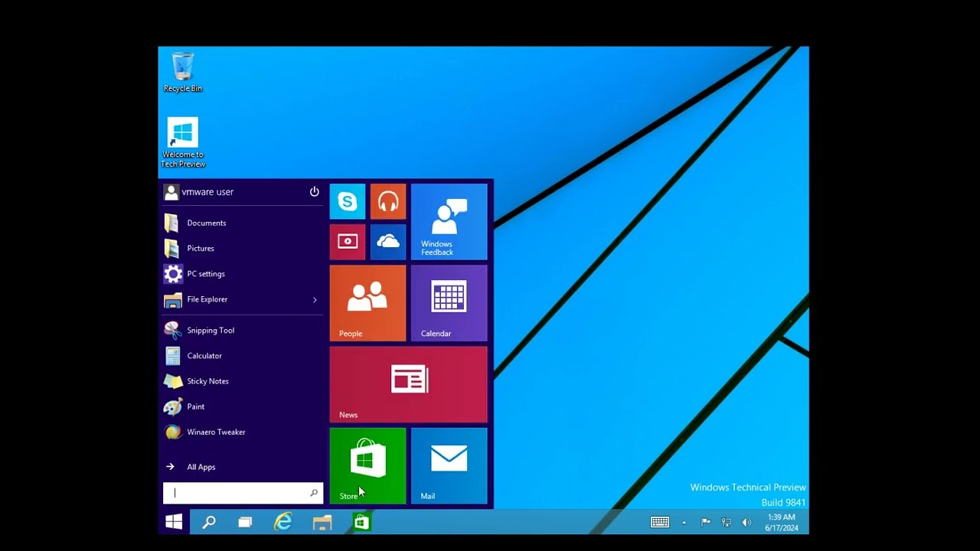The width and height of the screenshot is (980, 551).
Task: Open the News tile
Action: tap(409, 384)
